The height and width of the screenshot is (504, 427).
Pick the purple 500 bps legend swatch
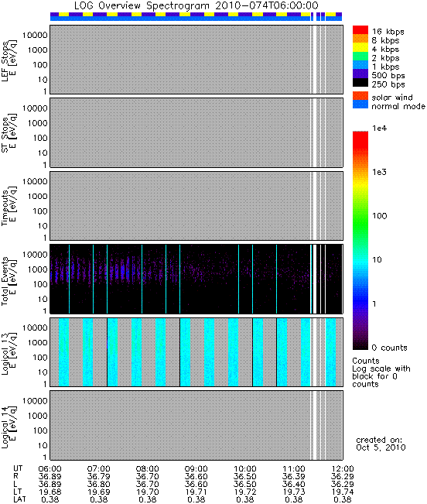point(360,74)
